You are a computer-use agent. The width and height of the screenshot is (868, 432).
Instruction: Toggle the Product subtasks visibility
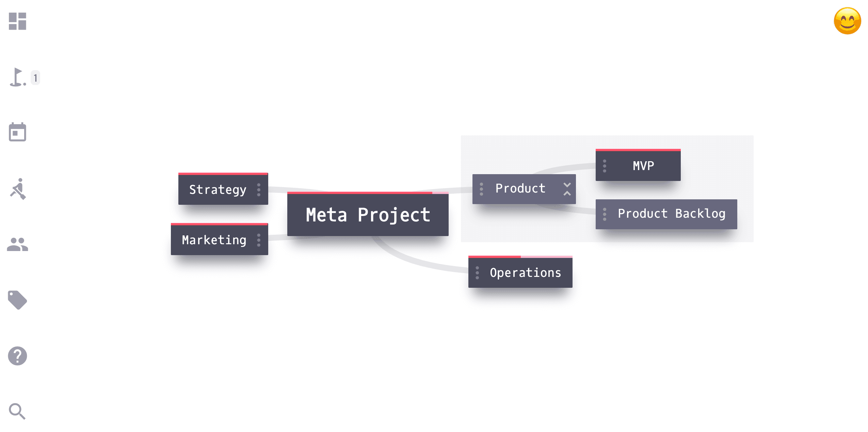[x=567, y=189]
